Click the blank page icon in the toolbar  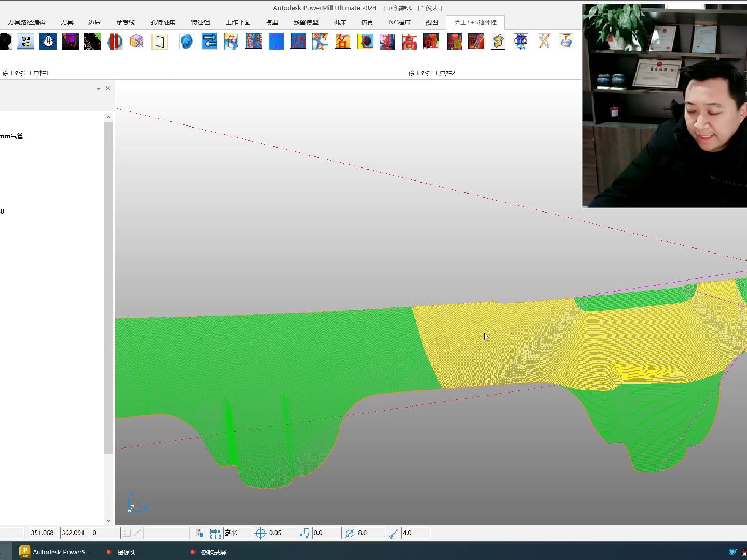159,41
